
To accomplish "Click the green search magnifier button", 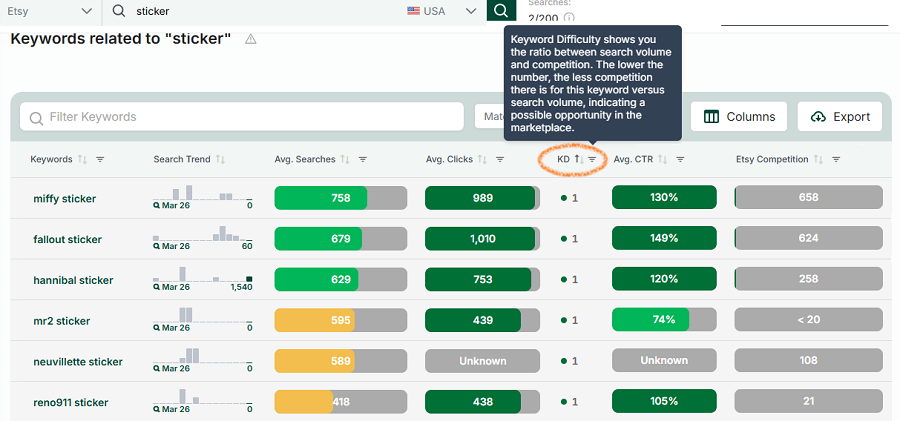I will click(501, 10).
